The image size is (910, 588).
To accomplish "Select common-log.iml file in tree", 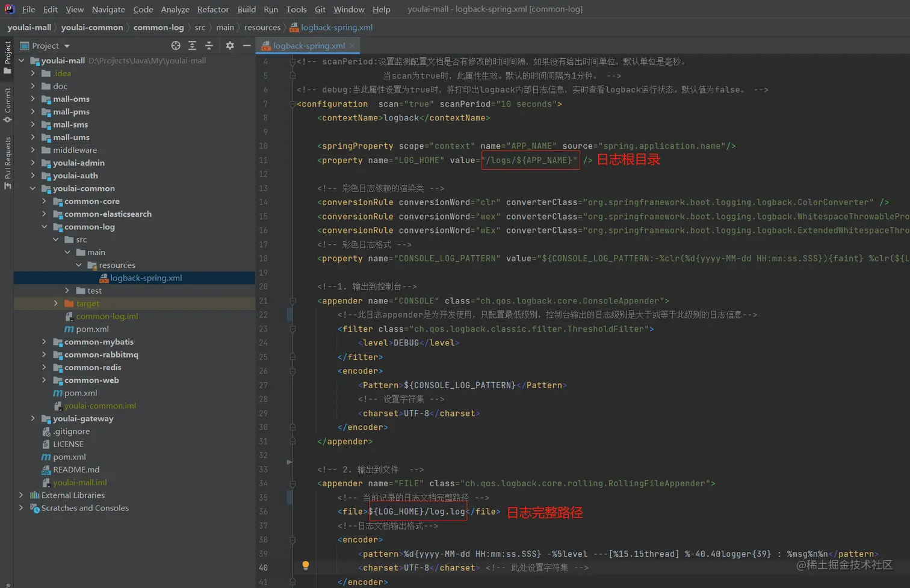I will tap(107, 316).
